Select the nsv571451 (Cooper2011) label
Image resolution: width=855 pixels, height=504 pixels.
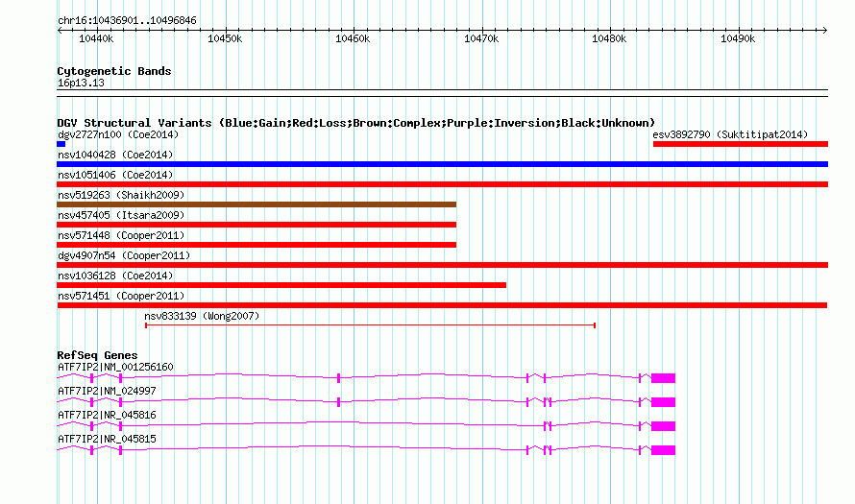(x=121, y=296)
